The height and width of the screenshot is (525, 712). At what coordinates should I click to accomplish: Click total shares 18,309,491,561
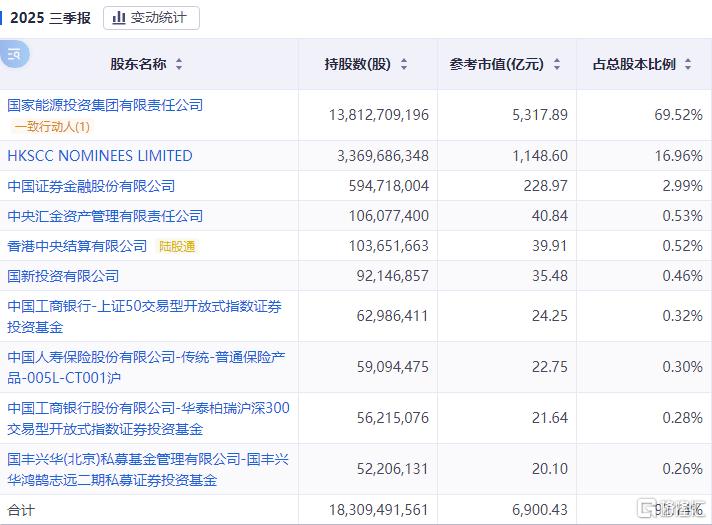click(x=379, y=510)
